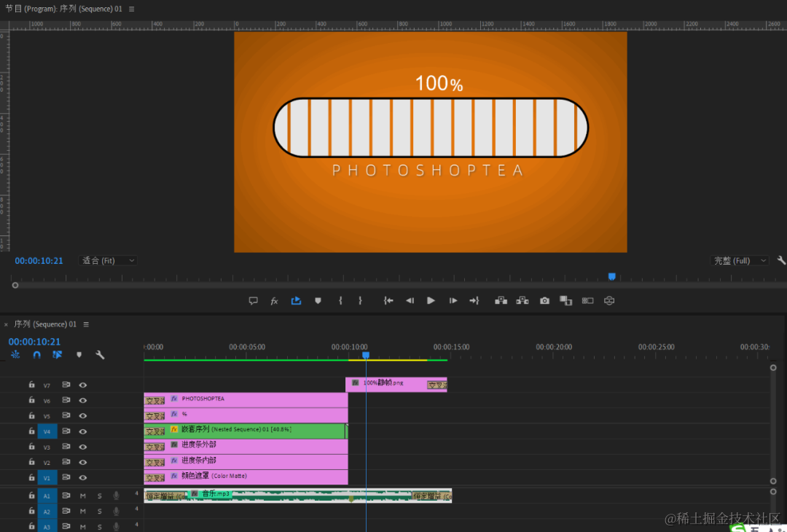Click the speech bubble marker icon

pyautogui.click(x=253, y=301)
